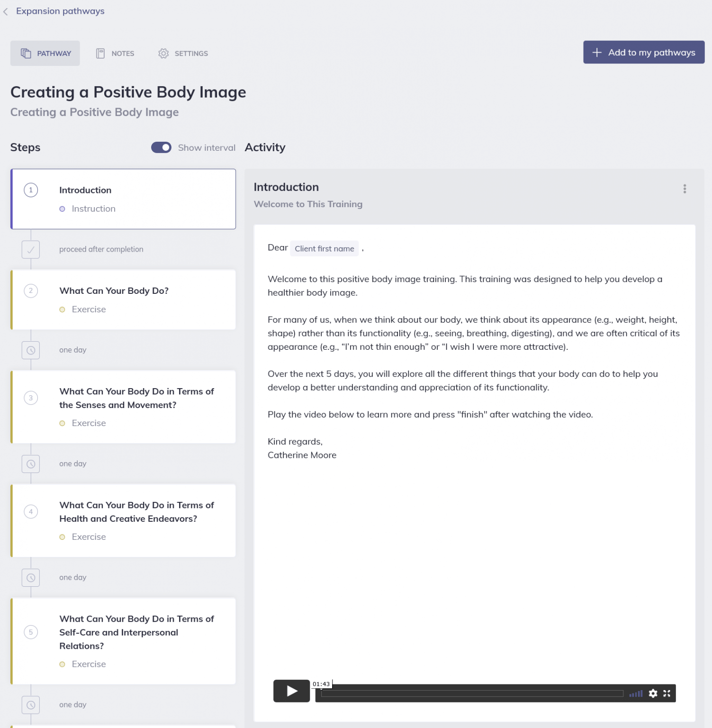Click the volume bars icon in the video player

635,693
